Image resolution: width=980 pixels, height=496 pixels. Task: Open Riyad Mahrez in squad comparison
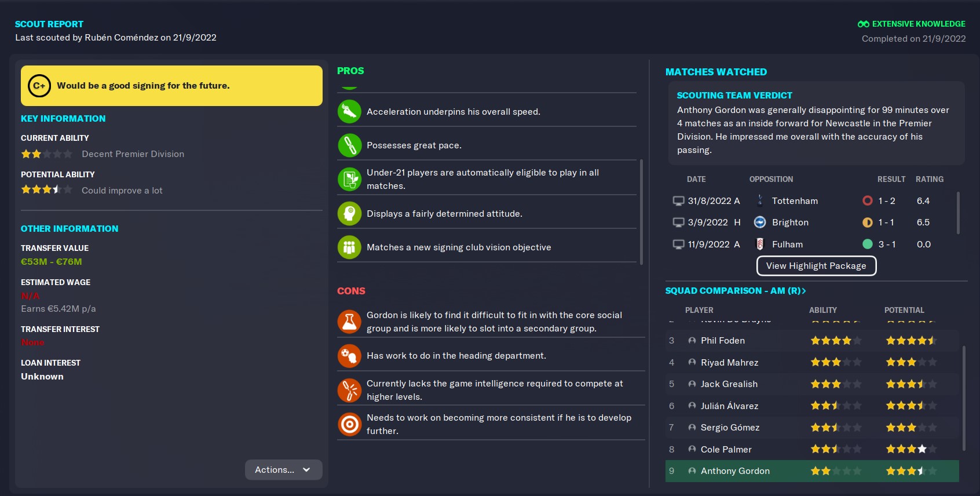(x=729, y=363)
